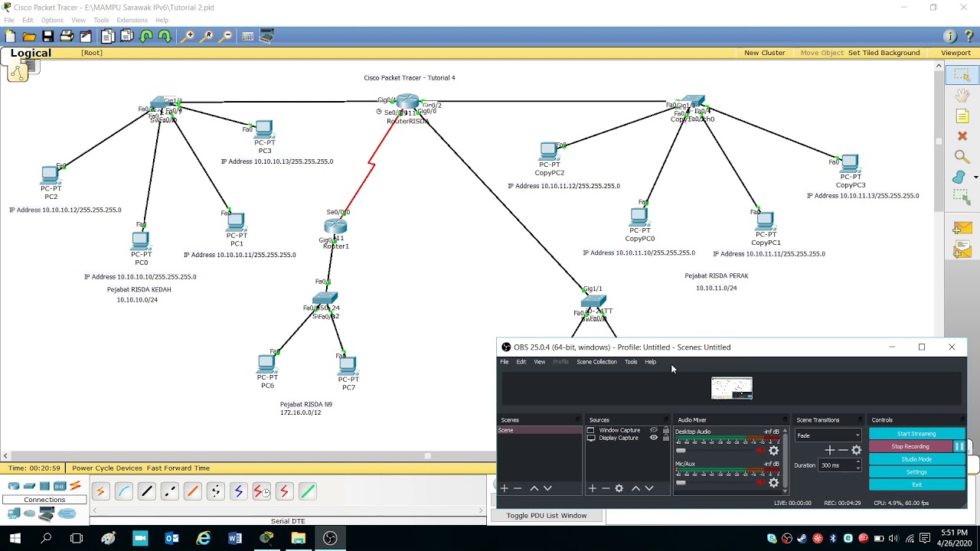Select the copper cross-over dashed cable
The height and width of the screenshot is (551, 980).
point(169,491)
